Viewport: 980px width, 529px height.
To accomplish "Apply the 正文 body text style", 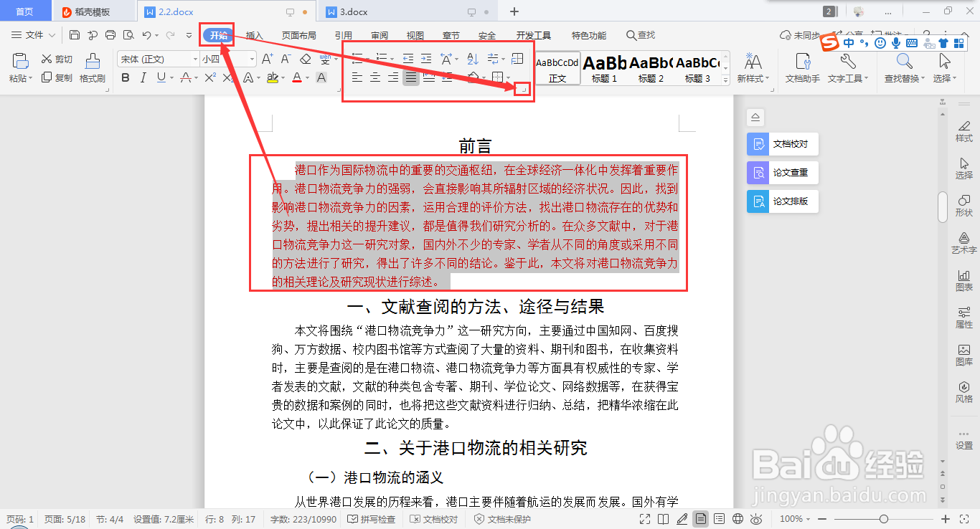I will point(557,69).
